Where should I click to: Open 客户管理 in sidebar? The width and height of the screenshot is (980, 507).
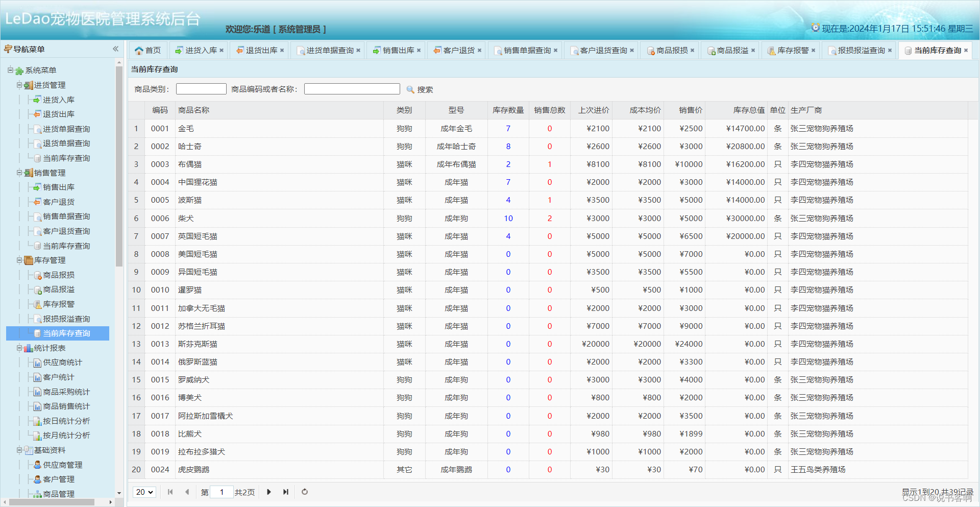(x=58, y=479)
